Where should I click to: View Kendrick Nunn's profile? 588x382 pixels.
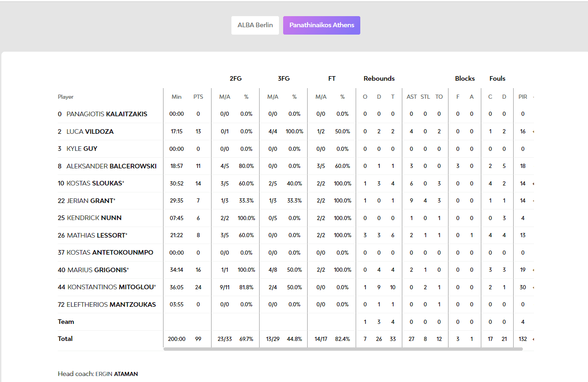tap(94, 218)
